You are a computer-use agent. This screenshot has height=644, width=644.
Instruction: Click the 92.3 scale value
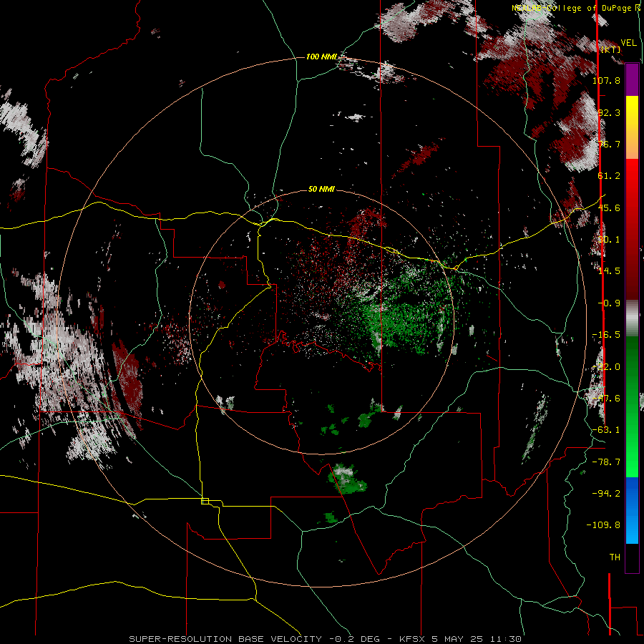[x=609, y=112]
